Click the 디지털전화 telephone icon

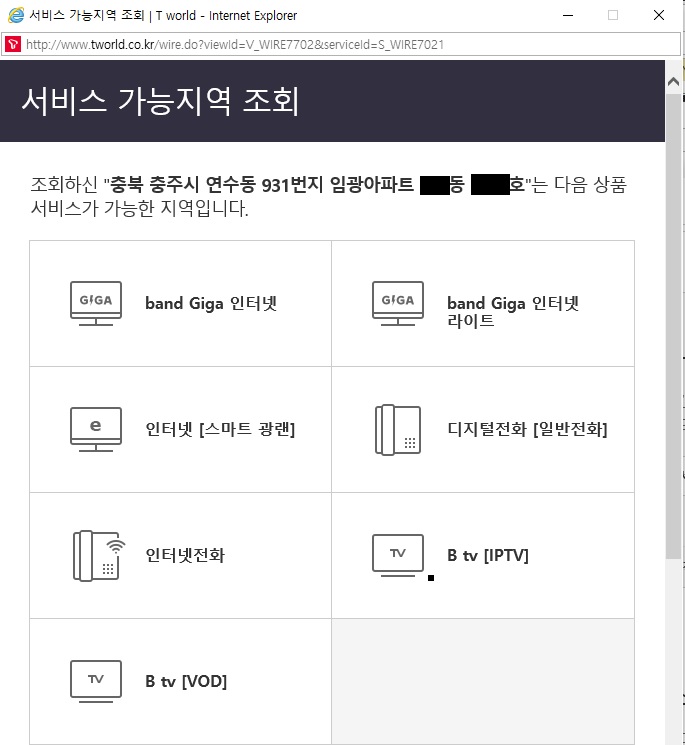tap(398, 429)
